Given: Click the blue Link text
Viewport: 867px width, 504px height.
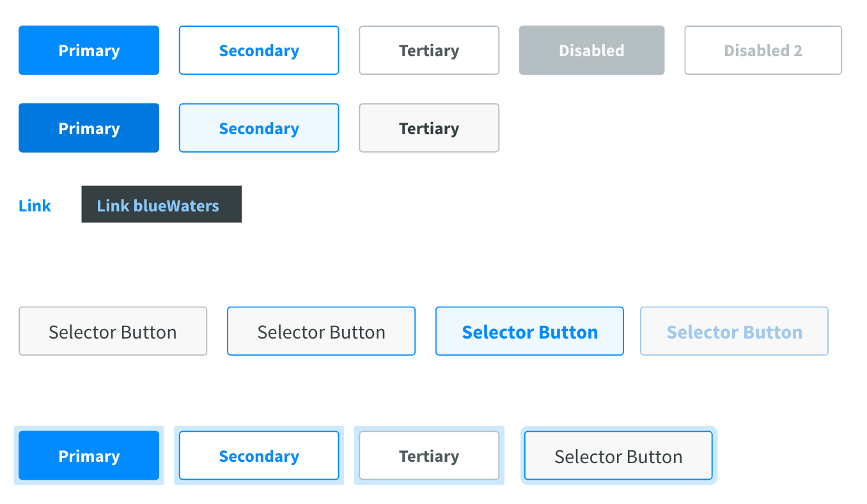Looking at the screenshot, I should pos(34,205).
